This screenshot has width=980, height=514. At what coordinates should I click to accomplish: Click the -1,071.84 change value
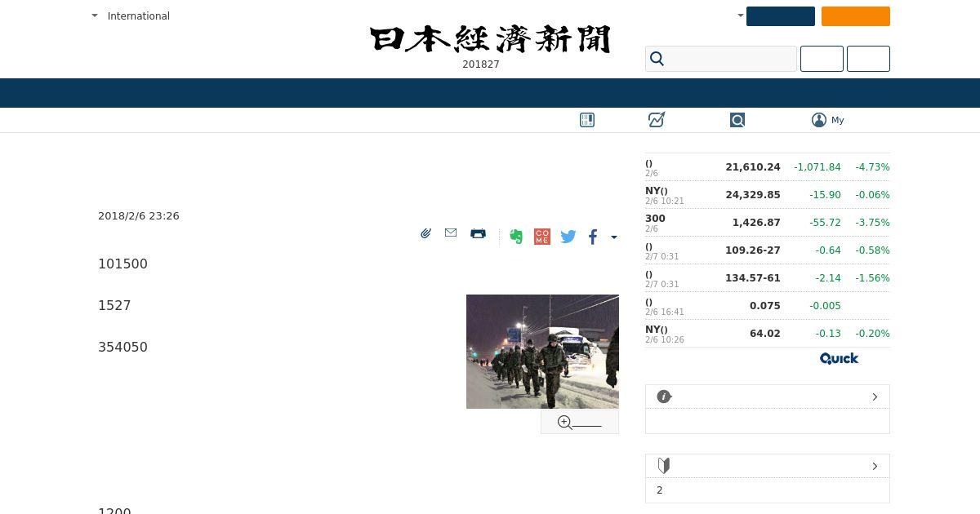pyautogui.click(x=817, y=167)
